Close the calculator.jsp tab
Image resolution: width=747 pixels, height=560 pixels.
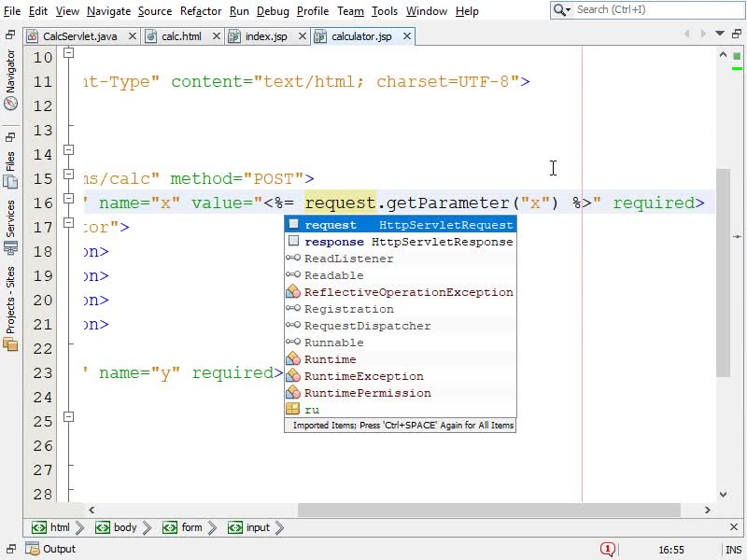click(407, 36)
